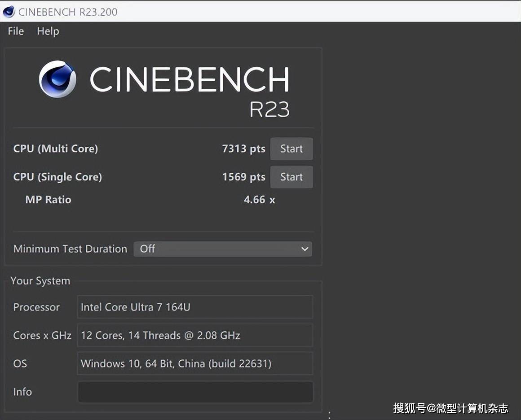The width and height of the screenshot is (521, 420).
Task: Click the R23 version text under the logo
Action: point(269,109)
